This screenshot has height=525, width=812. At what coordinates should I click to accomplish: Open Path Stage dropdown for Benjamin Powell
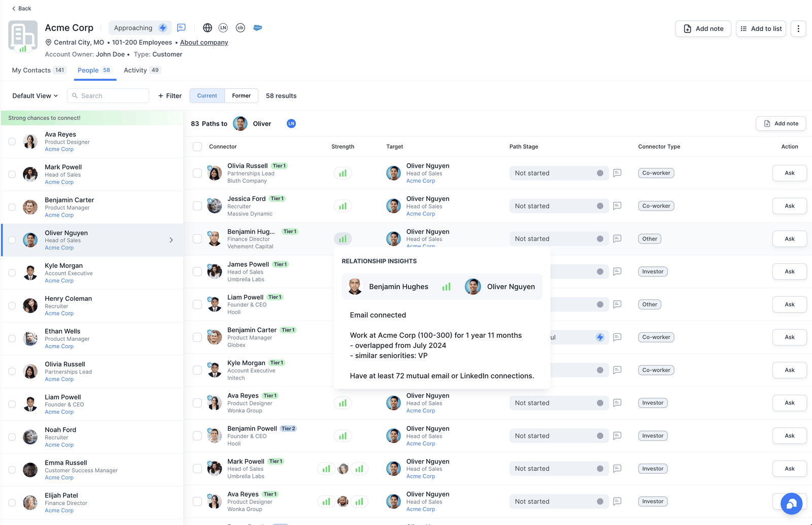(x=559, y=436)
